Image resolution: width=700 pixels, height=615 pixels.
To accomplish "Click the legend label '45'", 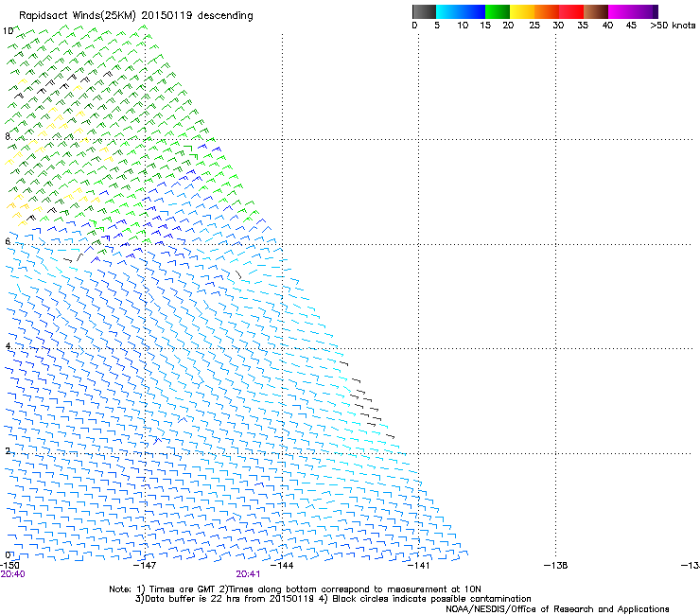I will point(631,26).
